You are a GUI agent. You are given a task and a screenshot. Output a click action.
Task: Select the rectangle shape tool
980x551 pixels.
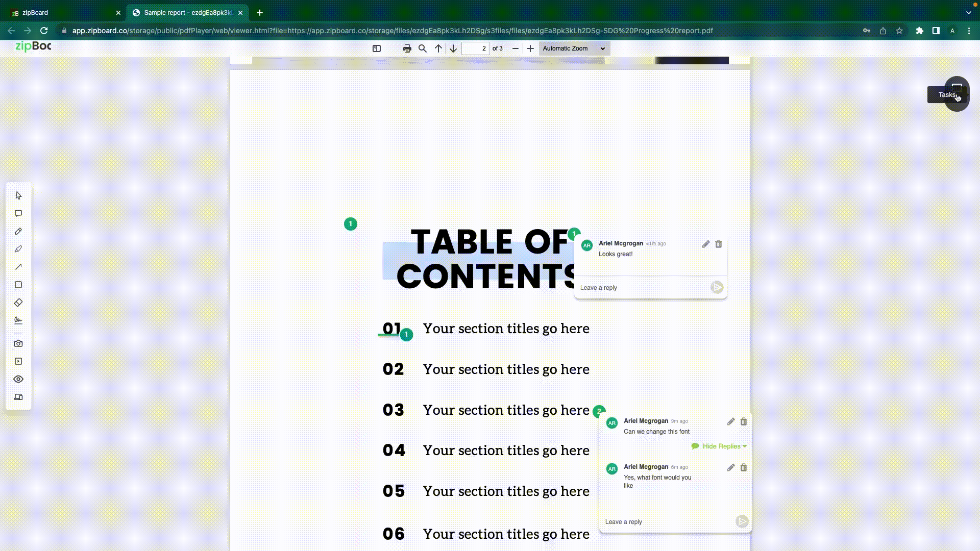(18, 285)
